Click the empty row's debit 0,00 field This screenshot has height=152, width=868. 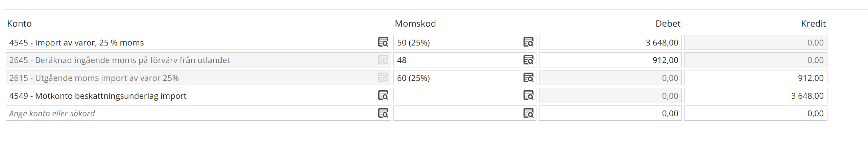click(610, 113)
